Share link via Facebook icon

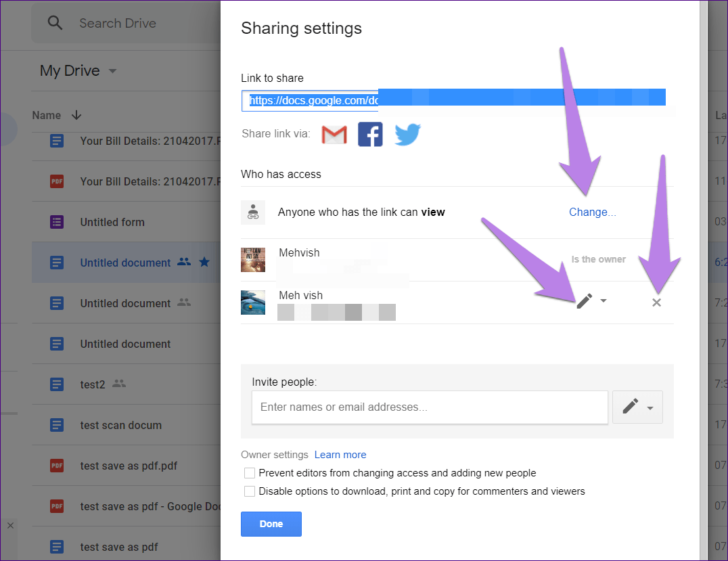(x=370, y=135)
